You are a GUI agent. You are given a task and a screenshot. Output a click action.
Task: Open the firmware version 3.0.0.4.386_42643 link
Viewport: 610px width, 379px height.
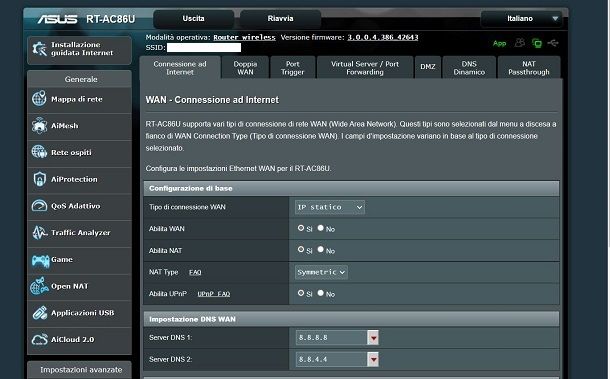[383, 37]
